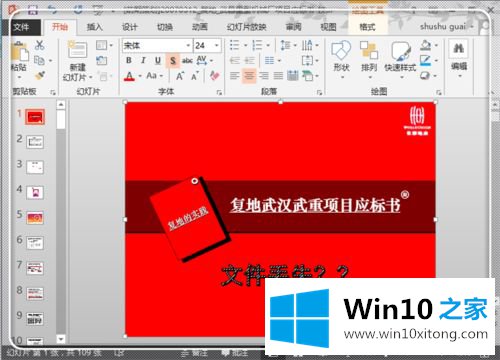Click the Shape Effects icon
Image resolution: width=500 pixels, height=360 pixels.
coord(425,75)
